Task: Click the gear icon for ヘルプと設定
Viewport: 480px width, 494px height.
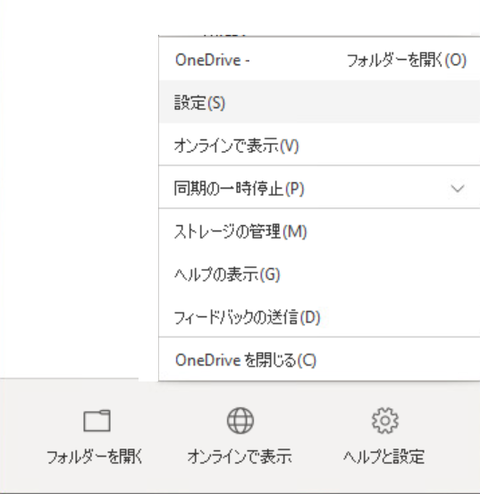Action: (385, 420)
